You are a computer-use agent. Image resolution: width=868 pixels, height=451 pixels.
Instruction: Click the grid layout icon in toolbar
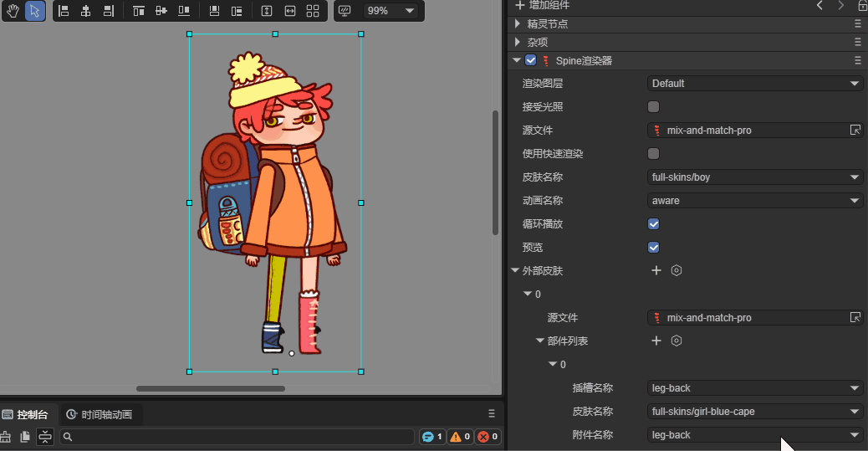[313, 11]
